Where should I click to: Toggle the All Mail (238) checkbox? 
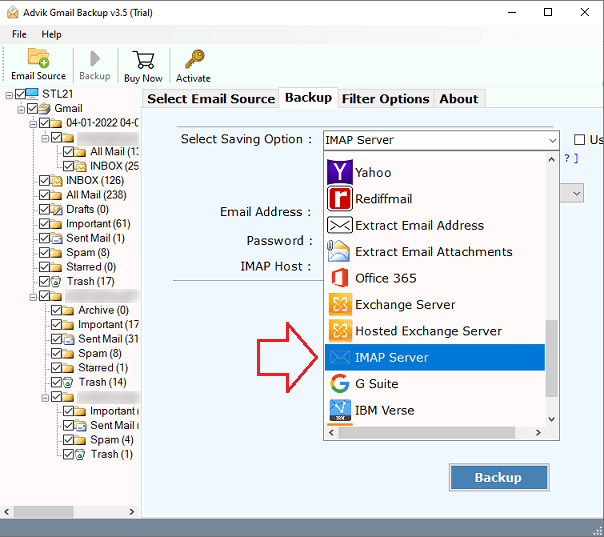(44, 195)
